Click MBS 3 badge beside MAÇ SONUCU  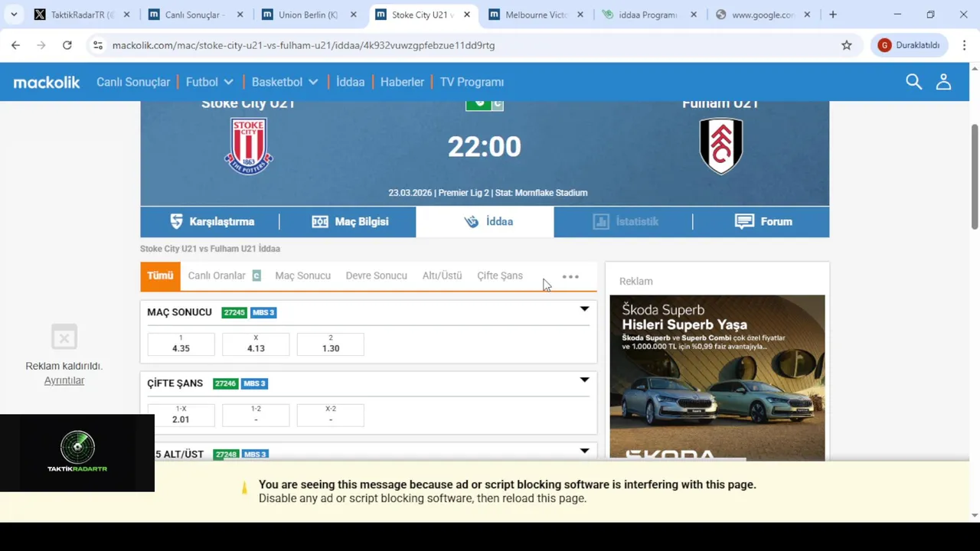point(263,312)
